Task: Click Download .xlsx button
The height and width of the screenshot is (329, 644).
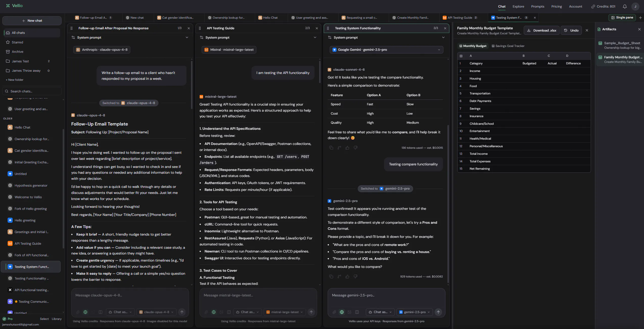Action: (x=542, y=30)
